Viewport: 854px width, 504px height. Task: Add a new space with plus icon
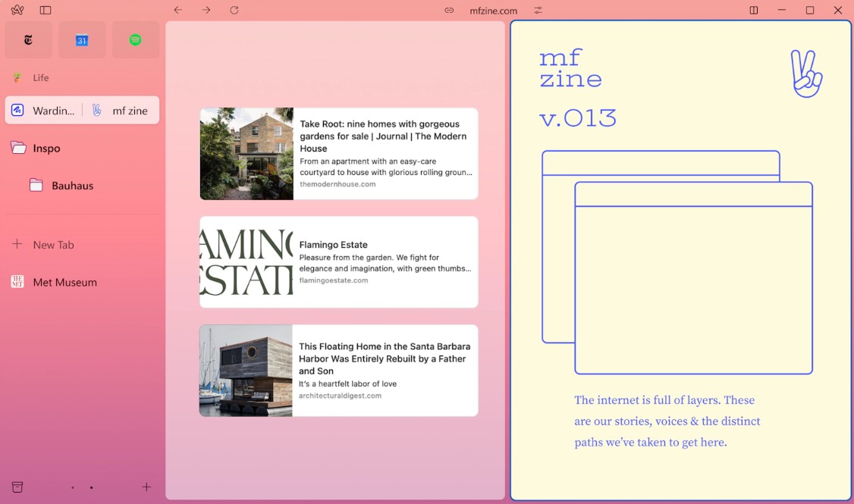pos(146,487)
